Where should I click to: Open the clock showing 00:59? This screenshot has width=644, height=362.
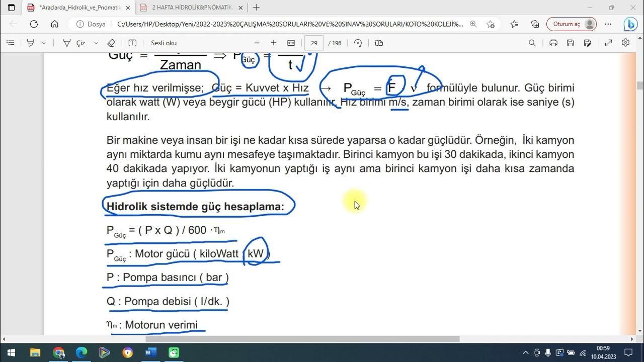603,352
